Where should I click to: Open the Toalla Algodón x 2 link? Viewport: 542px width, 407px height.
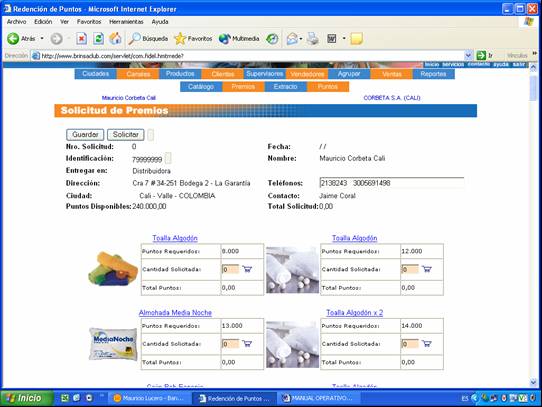tap(355, 313)
